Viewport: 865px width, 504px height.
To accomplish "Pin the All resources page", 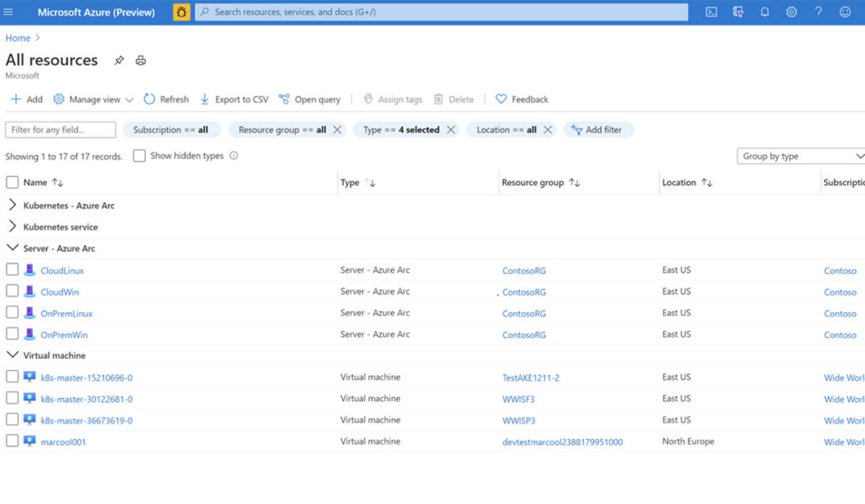I will pos(119,60).
